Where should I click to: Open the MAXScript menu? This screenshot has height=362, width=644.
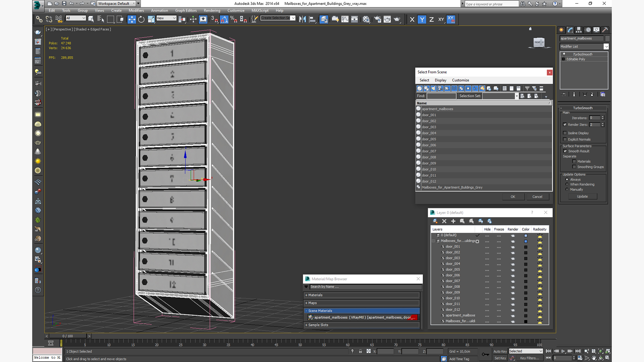click(260, 11)
